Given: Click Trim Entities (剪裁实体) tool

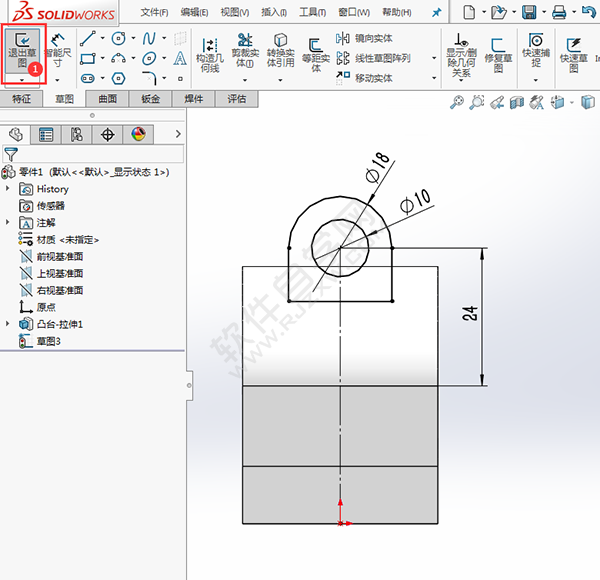Looking at the screenshot, I should pos(245,51).
